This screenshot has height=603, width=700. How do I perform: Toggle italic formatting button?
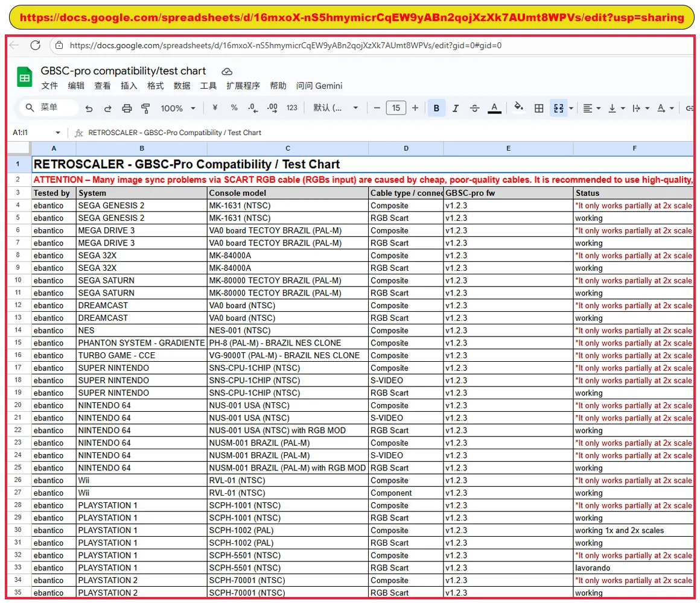(x=456, y=108)
